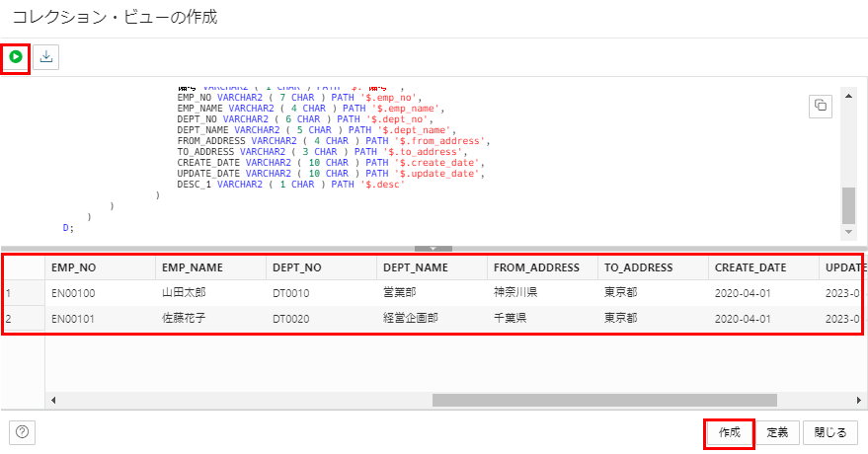Select cell 営業部

(x=433, y=293)
